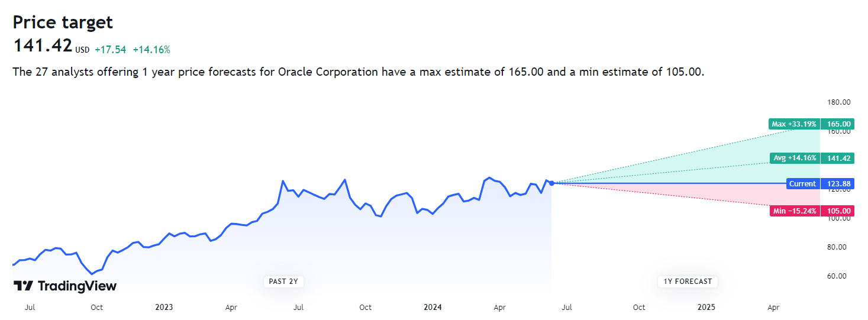868x320 pixels.
Task: Select the Min −15.24% forecast label
Action: pyautogui.click(x=795, y=211)
